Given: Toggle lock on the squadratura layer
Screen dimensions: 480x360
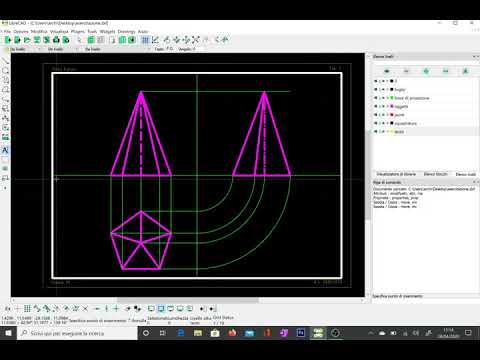Looking at the screenshot, I should (x=380, y=123).
